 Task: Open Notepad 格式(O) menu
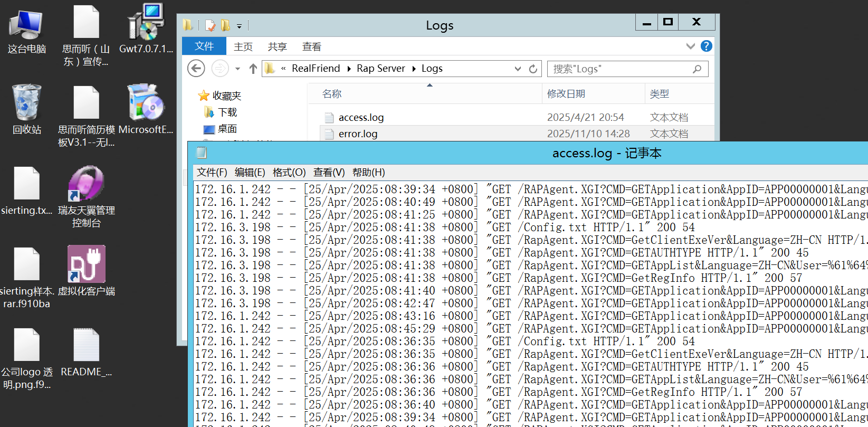(x=289, y=173)
